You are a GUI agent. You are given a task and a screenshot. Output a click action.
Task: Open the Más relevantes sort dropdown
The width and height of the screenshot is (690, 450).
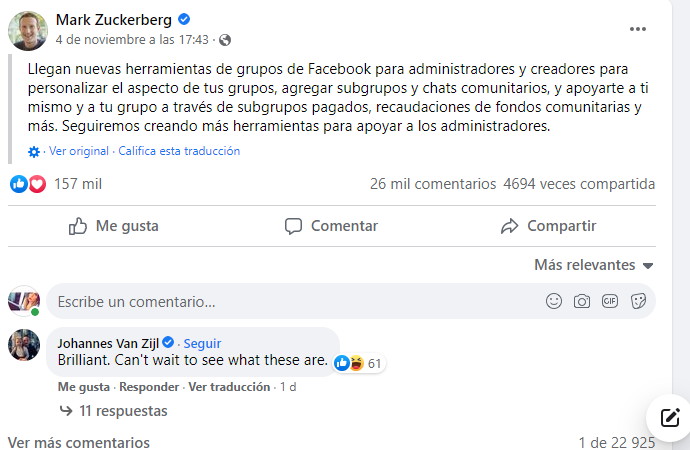(x=593, y=265)
